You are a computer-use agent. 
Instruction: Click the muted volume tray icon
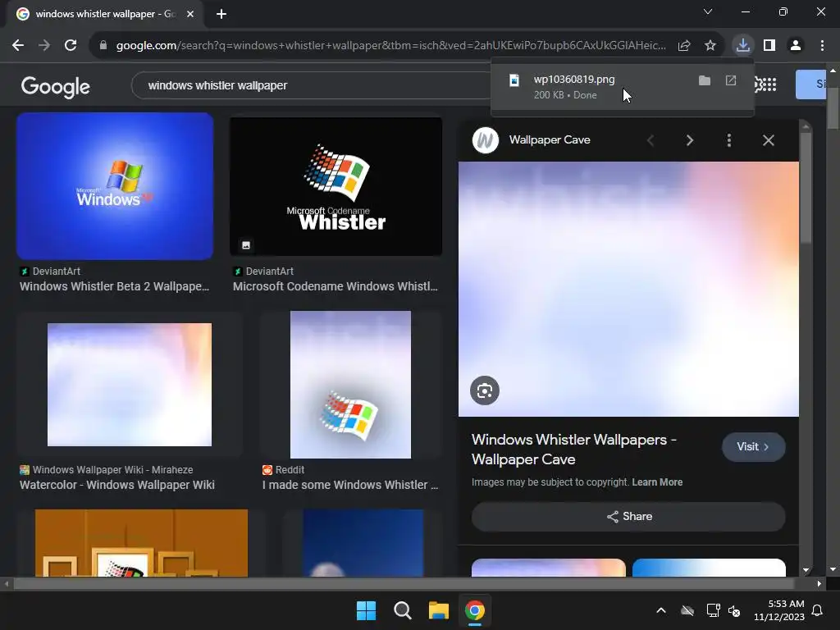pyautogui.click(x=734, y=610)
